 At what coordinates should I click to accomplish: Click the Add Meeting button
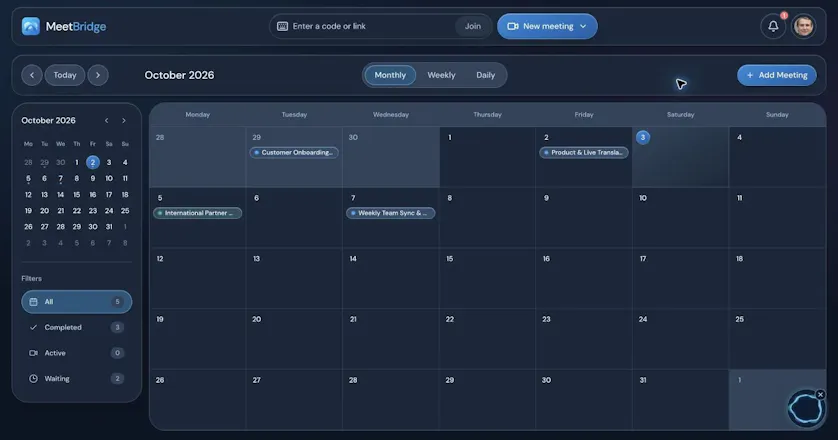coord(777,75)
